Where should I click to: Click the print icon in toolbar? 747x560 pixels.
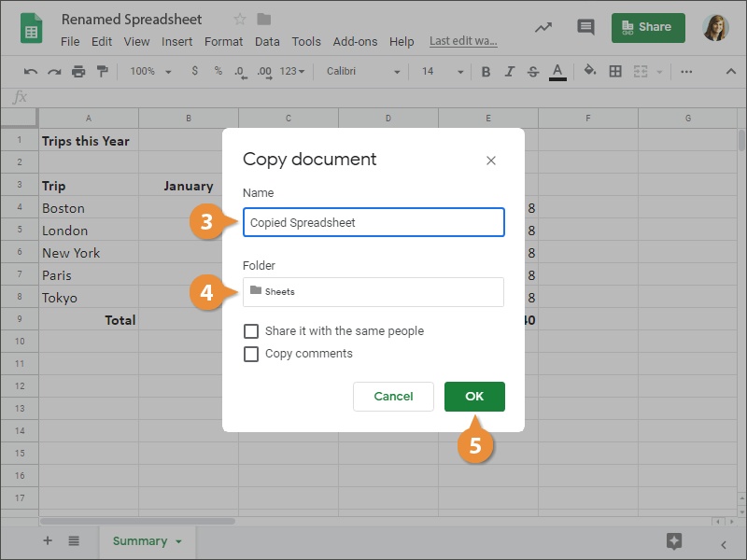(x=78, y=71)
